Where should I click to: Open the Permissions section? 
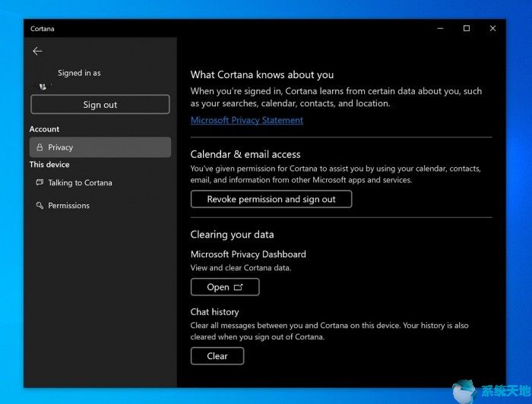(x=100, y=205)
